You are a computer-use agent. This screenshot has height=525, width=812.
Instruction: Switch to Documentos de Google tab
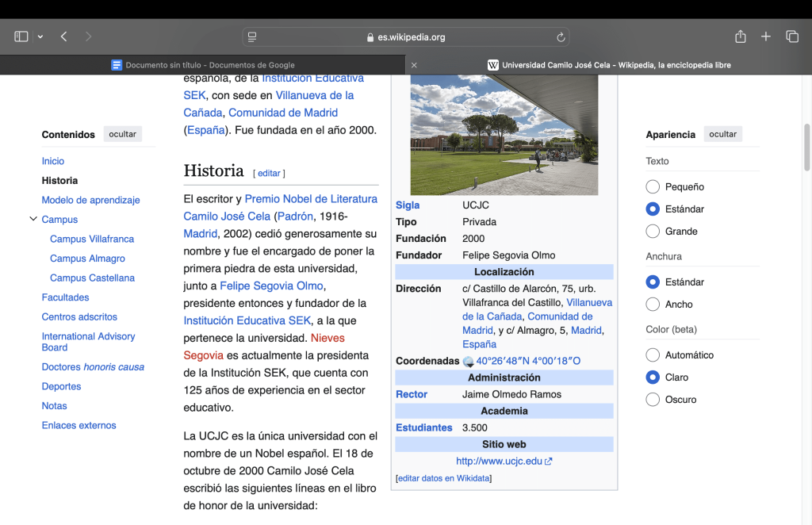click(x=203, y=65)
